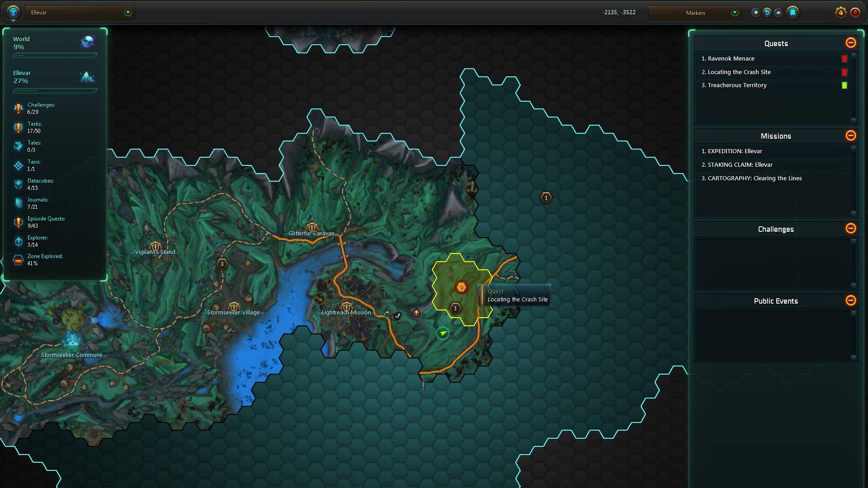Click the Stormseeker Commune settlement icon

(71, 339)
